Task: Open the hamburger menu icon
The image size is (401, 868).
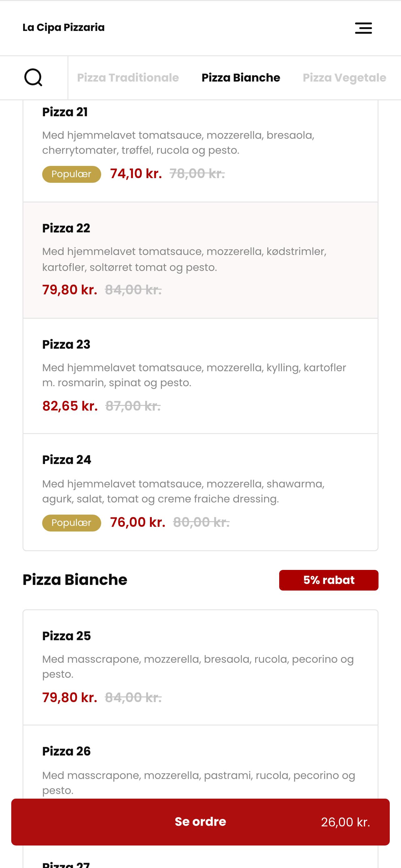Action: coord(363,28)
